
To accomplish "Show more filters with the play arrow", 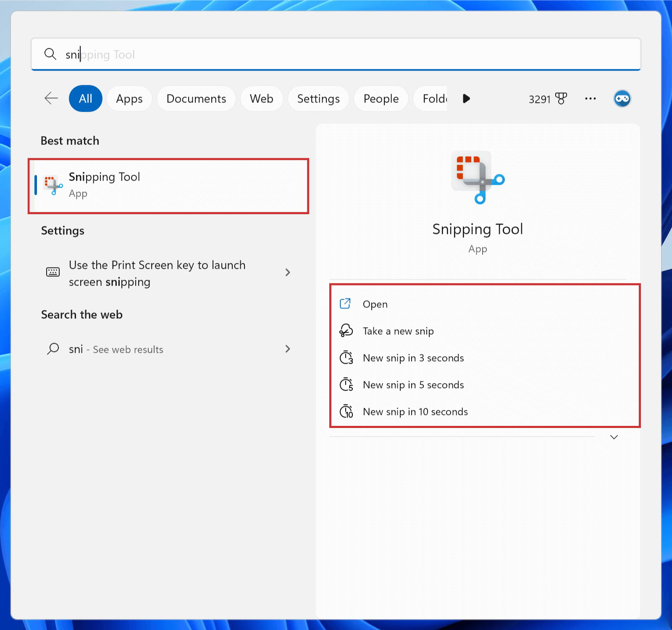I will 466,98.
